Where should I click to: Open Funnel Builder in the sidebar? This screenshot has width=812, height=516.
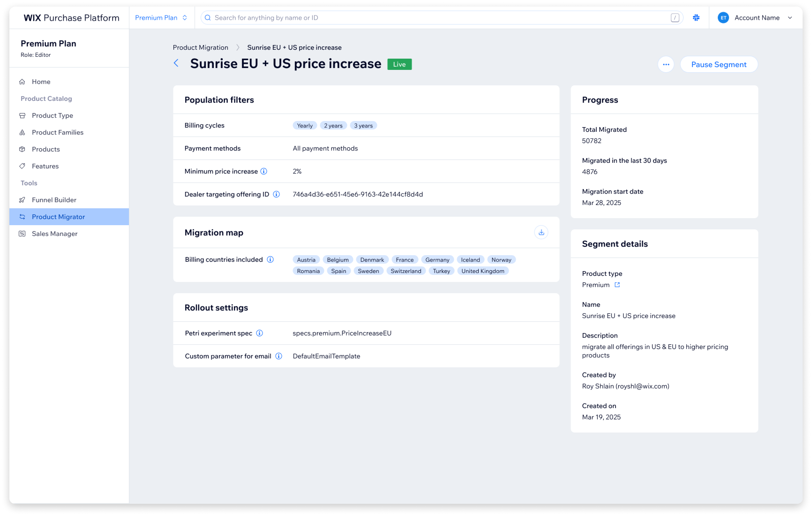[69, 200]
